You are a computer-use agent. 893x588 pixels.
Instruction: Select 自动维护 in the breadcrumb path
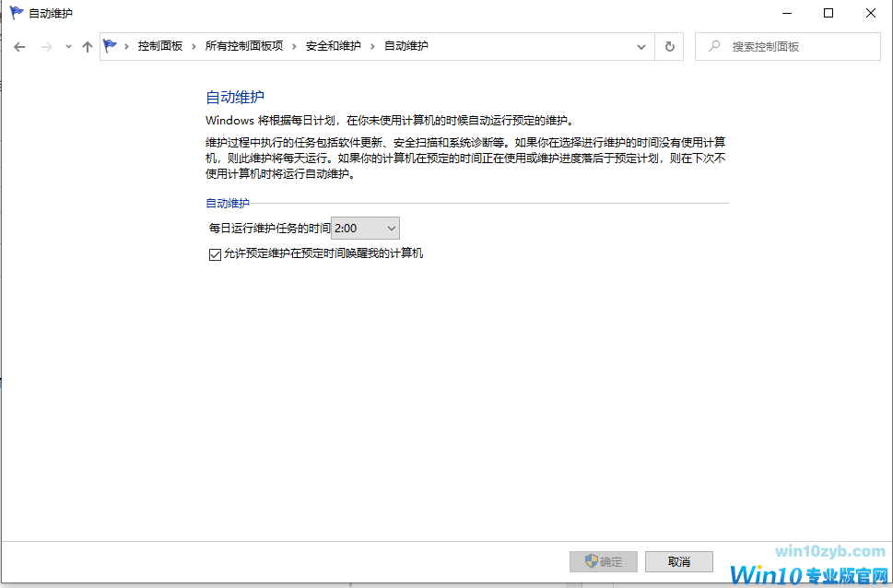coord(406,45)
